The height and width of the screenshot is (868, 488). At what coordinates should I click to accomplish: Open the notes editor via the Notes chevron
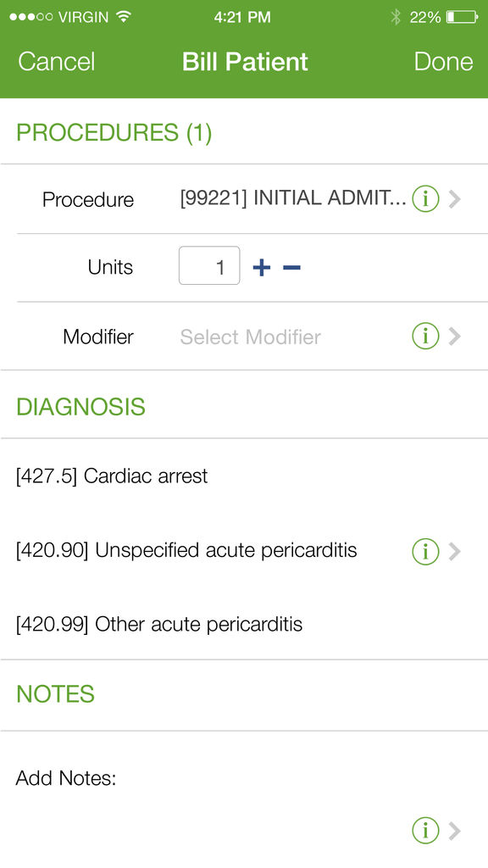pyautogui.click(x=455, y=831)
